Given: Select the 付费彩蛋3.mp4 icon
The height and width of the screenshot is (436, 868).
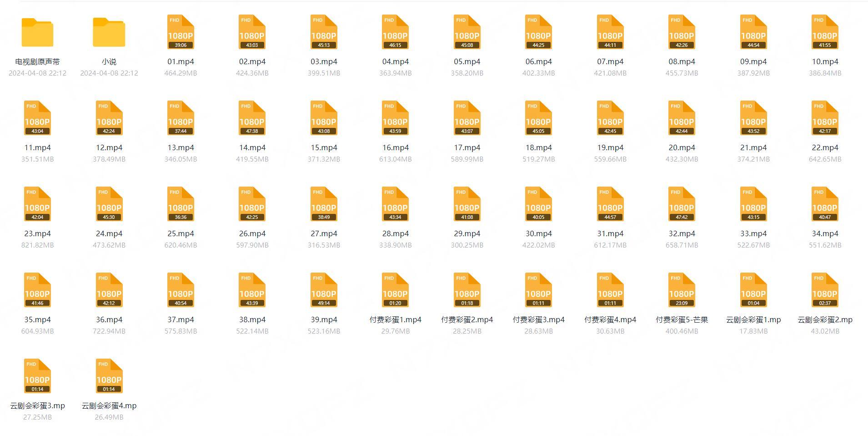Looking at the screenshot, I should 538,289.
